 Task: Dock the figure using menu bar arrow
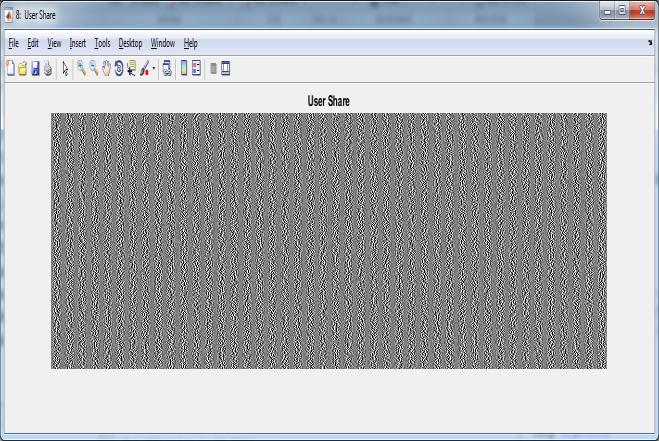pos(650,42)
